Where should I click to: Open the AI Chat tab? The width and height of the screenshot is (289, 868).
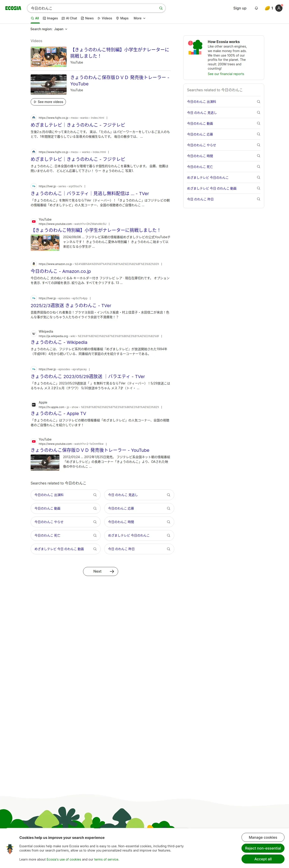coord(69,18)
